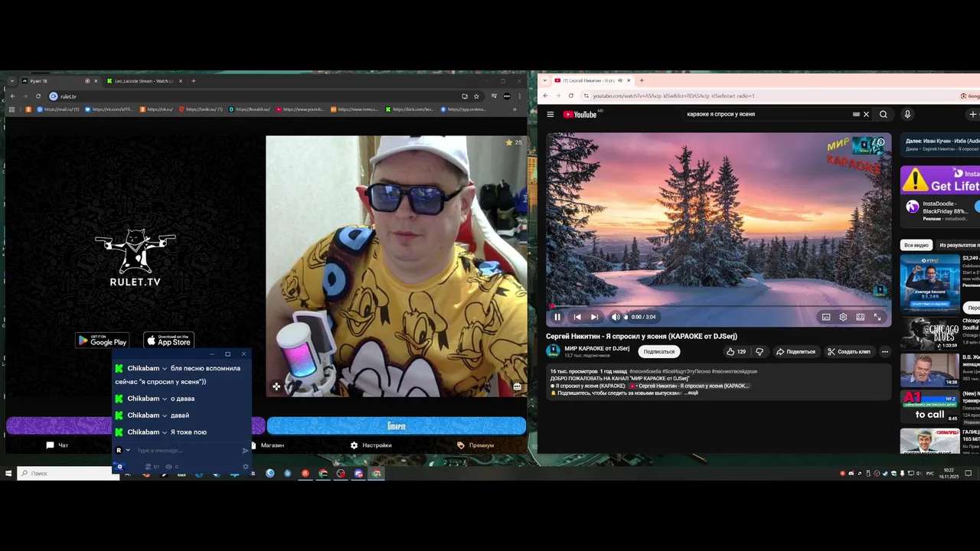This screenshot has width=980, height=551.
Task: Open Windows Start menu
Action: pyautogui.click(x=8, y=473)
